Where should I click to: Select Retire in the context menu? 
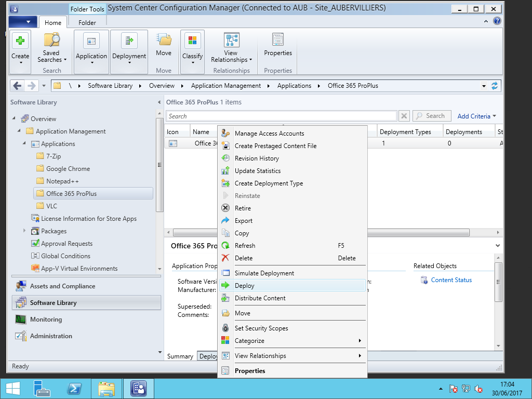coord(292,208)
